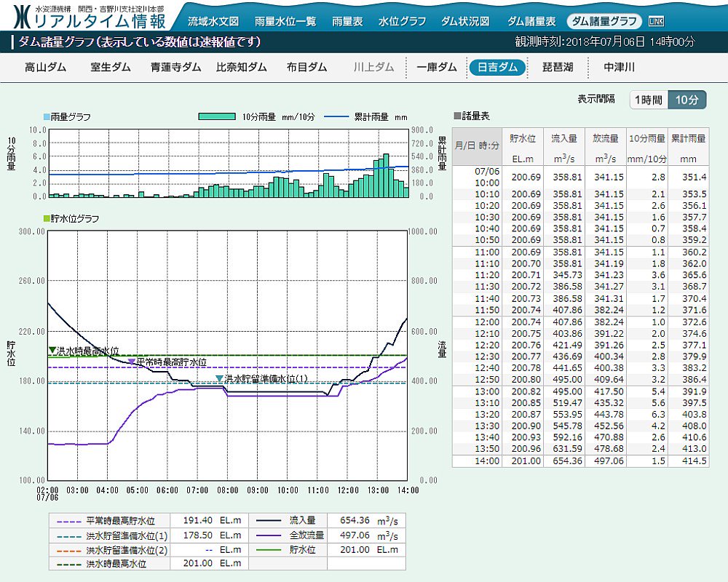This screenshot has width=728, height=582.
Task: Switch display interval to 1時間
Action: click(649, 100)
